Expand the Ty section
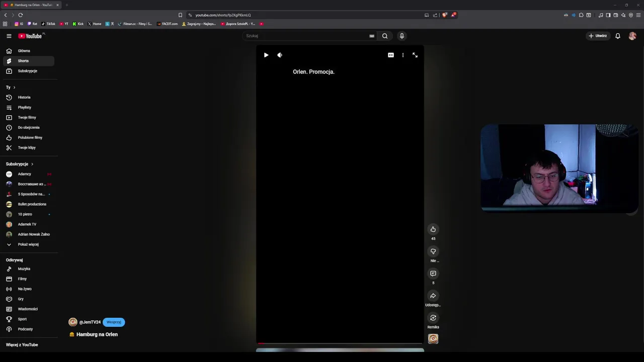Viewport: 644px width, 362px height. coord(11,87)
